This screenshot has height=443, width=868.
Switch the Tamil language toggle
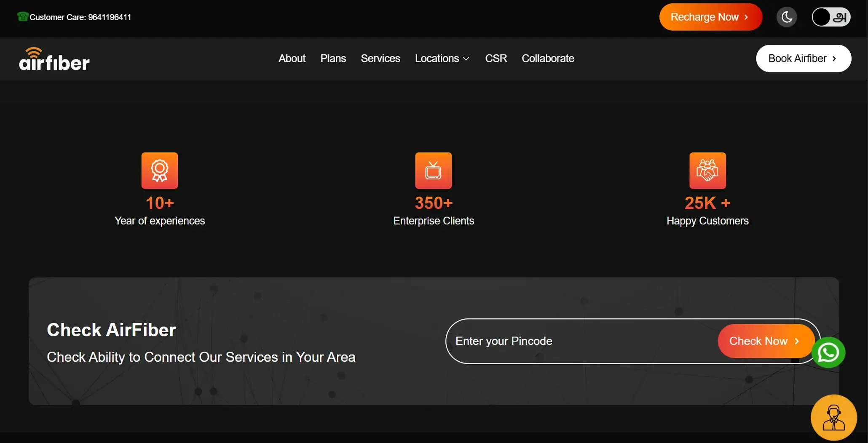point(831,17)
